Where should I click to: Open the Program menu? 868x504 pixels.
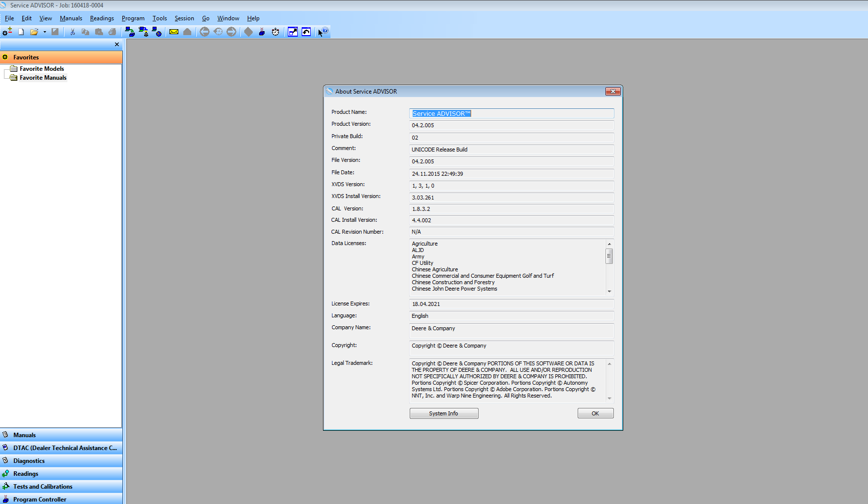click(x=133, y=18)
